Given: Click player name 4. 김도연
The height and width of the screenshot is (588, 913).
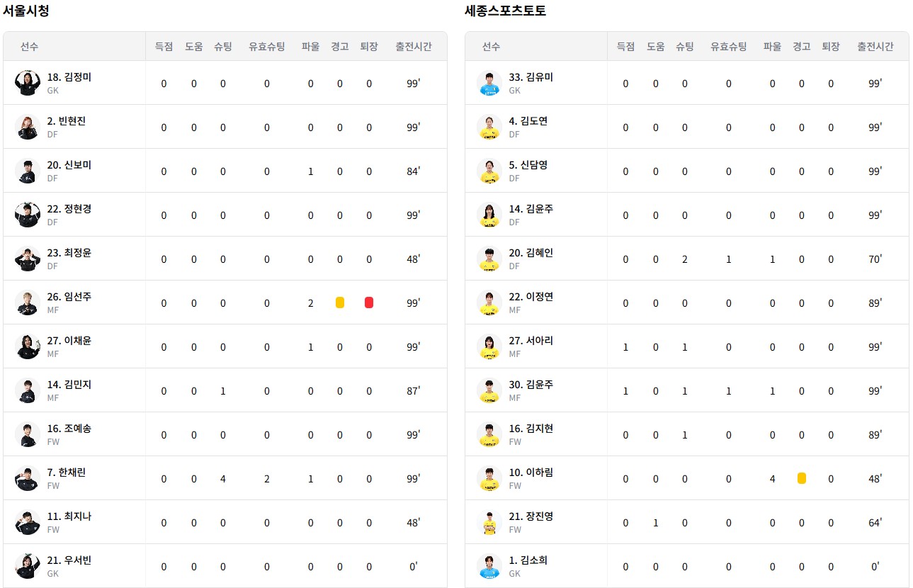Looking at the screenshot, I should coord(528,121).
